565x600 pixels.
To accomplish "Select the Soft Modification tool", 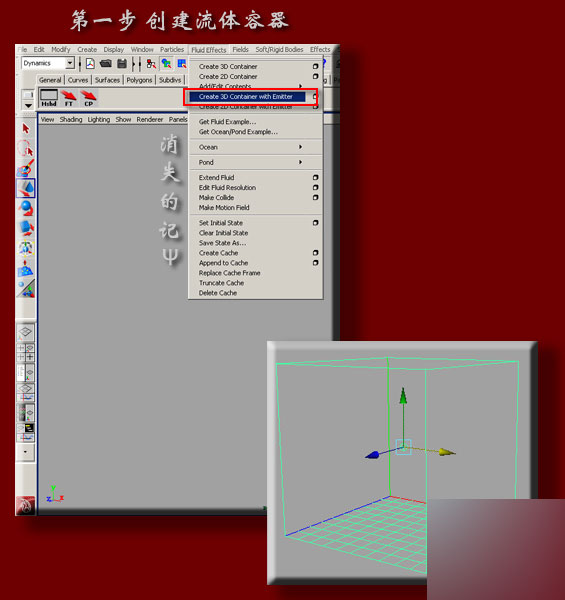I will 26,268.
